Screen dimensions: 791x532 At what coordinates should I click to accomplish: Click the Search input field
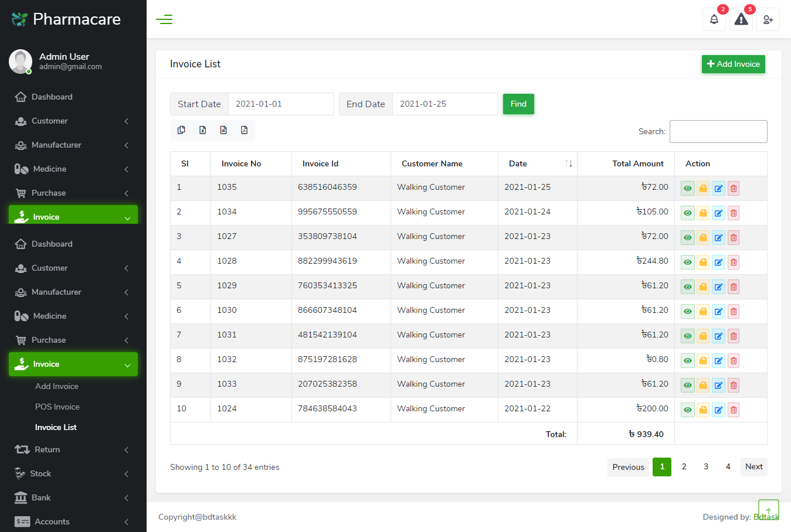(x=718, y=131)
